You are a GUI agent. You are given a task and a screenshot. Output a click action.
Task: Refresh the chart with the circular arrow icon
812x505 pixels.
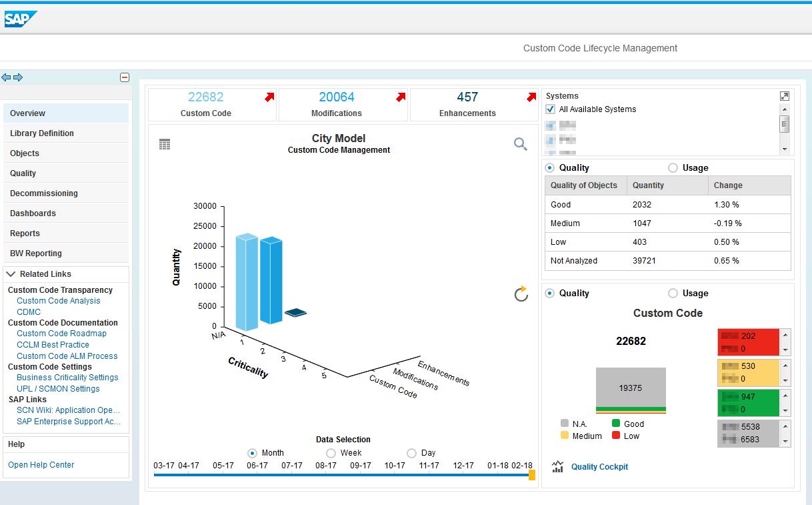521,294
